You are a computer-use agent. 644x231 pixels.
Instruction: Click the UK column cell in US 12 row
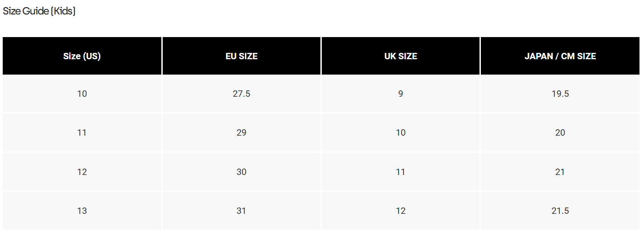tap(400, 172)
